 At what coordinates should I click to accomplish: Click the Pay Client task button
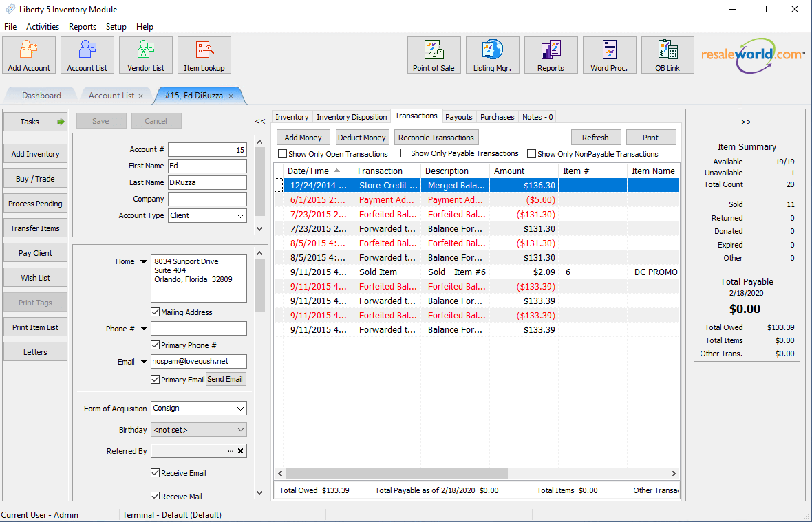click(35, 253)
